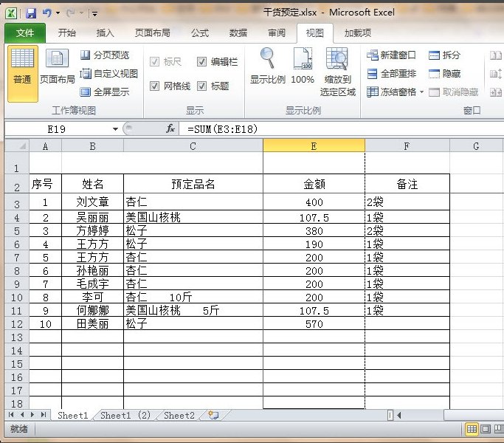Expand the Customize Quick Access Toolbar arrow
504x443 pixels.
94,13
